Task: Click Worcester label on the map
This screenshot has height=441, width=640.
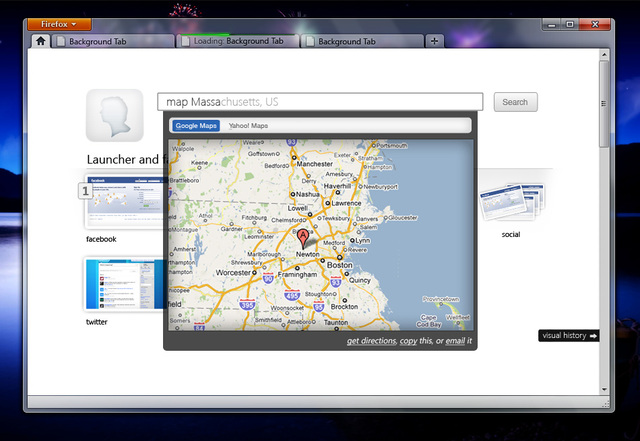Action: pyautogui.click(x=233, y=272)
